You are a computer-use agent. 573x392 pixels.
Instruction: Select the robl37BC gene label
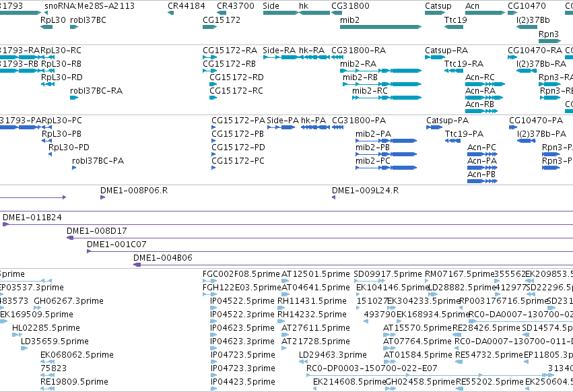[x=88, y=20]
